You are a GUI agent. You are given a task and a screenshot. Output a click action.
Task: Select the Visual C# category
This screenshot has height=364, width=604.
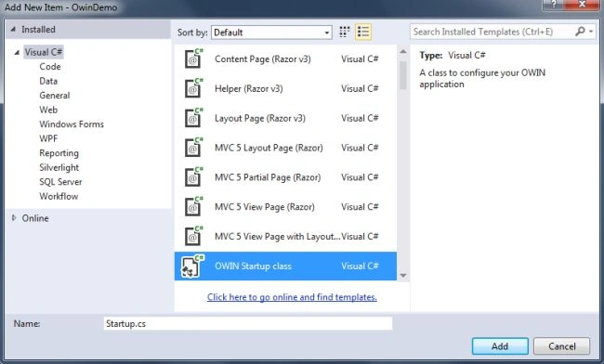point(44,52)
